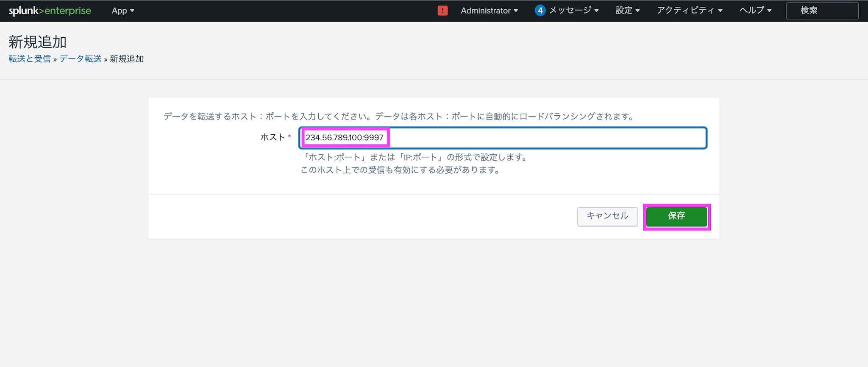The height and width of the screenshot is (367, 868).
Task: Click the 新規追加 page heading
Action: (38, 42)
